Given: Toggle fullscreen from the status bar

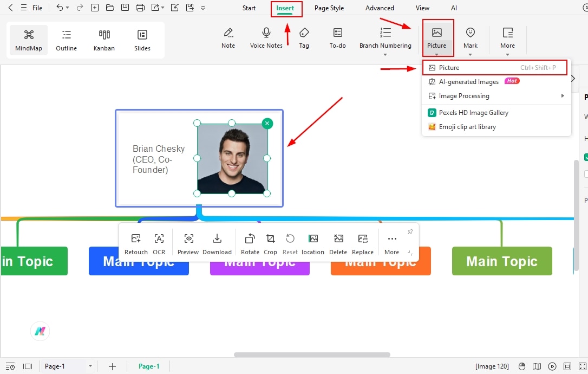Looking at the screenshot, I should (x=583, y=366).
